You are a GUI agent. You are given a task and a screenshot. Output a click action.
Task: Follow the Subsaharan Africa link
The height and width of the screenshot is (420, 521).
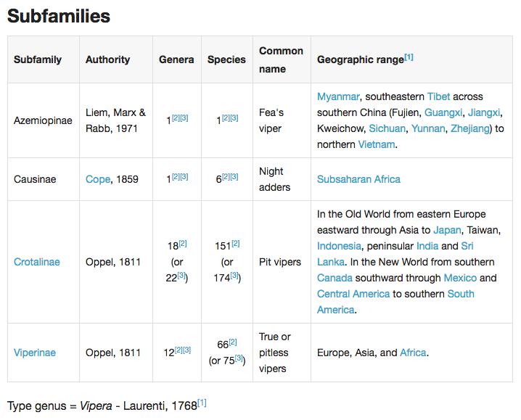point(358,179)
